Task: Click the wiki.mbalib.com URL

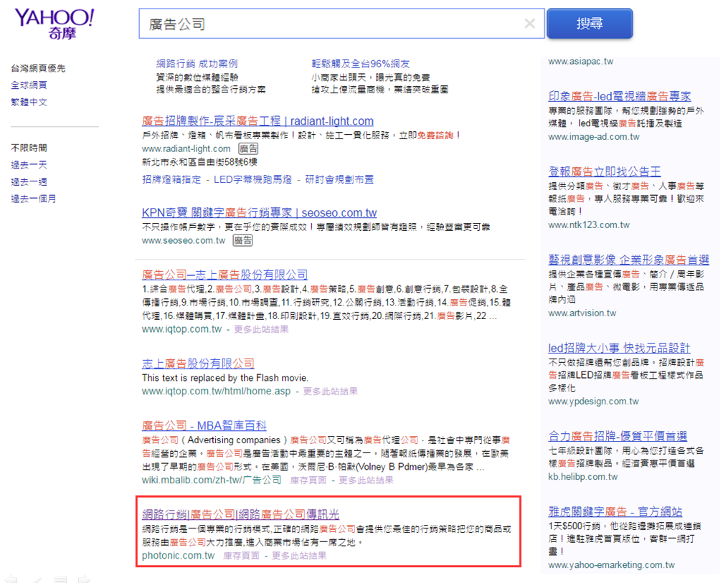Action: 212,480
